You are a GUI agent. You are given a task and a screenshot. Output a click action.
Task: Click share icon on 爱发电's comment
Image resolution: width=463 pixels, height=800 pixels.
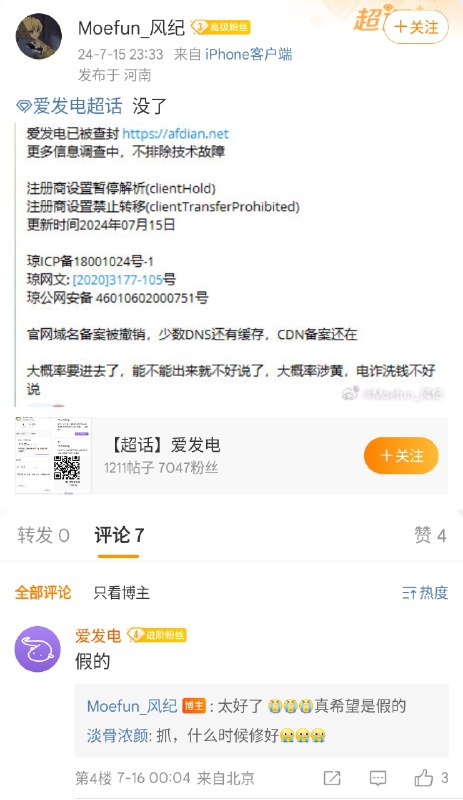332,778
